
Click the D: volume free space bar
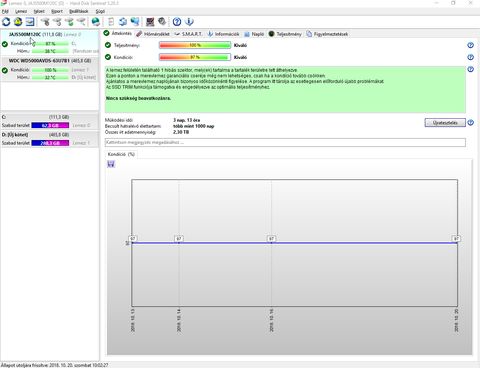pos(50,143)
